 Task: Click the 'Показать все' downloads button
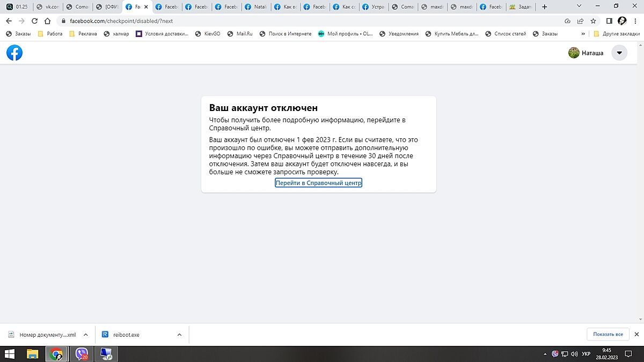[x=608, y=334]
